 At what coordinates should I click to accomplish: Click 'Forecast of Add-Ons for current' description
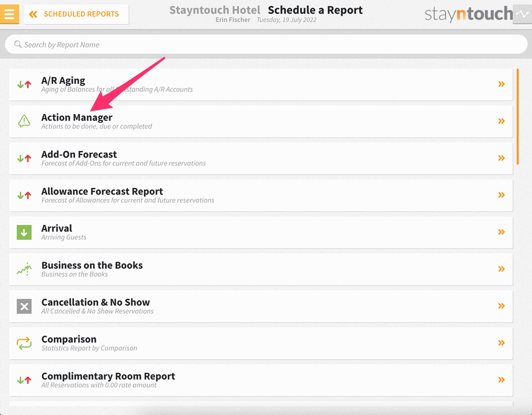[124, 164]
